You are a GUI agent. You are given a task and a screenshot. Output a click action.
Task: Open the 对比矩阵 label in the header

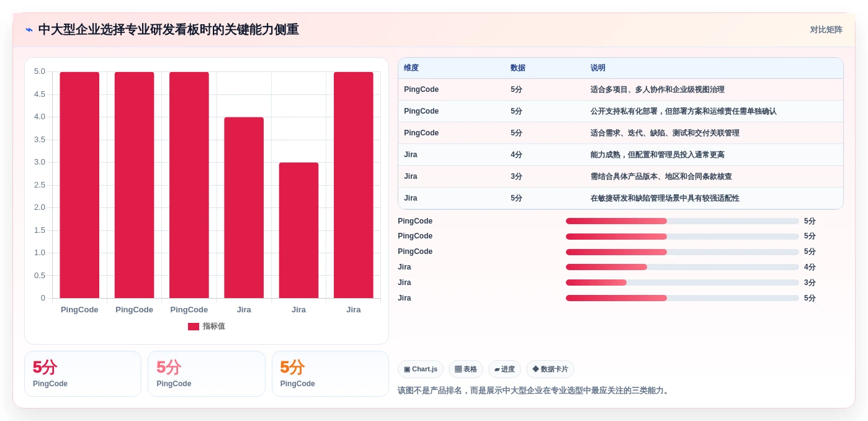pyautogui.click(x=826, y=30)
